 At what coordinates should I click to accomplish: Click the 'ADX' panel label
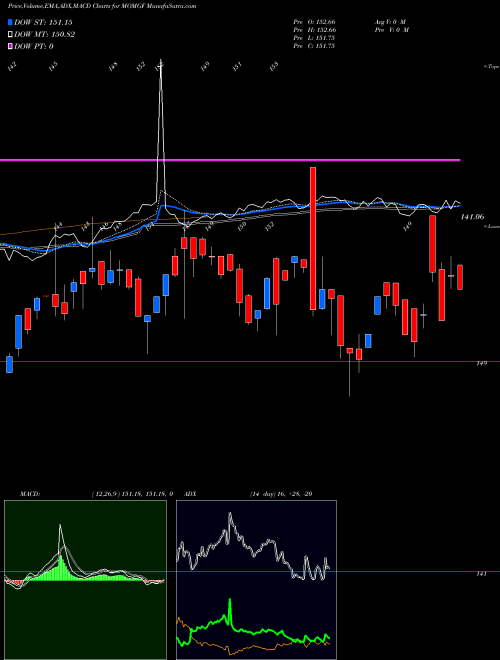190,493
